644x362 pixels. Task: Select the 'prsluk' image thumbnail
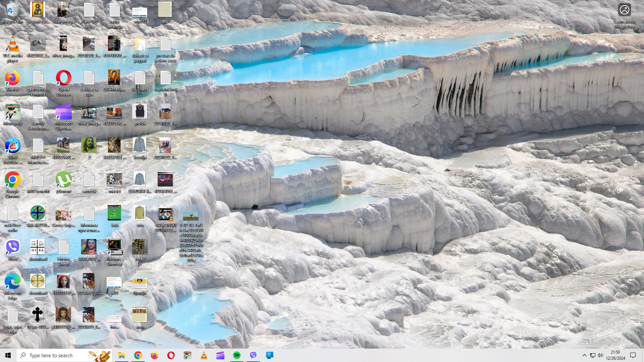coord(140,115)
